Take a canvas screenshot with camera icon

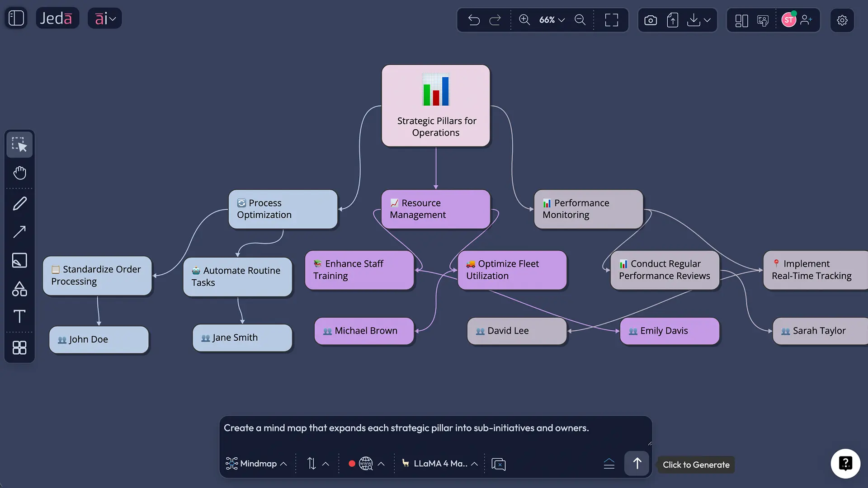650,20
